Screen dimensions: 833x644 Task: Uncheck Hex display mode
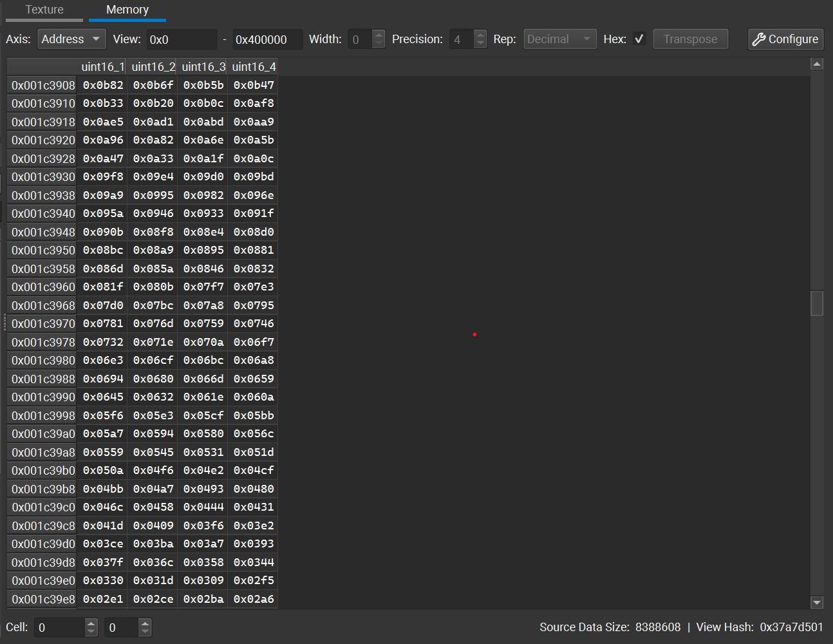click(x=639, y=39)
